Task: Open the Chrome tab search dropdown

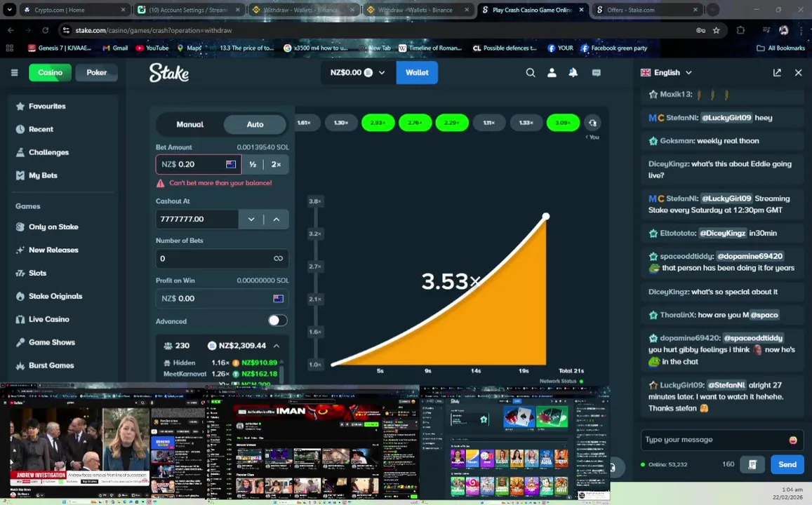Action: click(x=9, y=10)
